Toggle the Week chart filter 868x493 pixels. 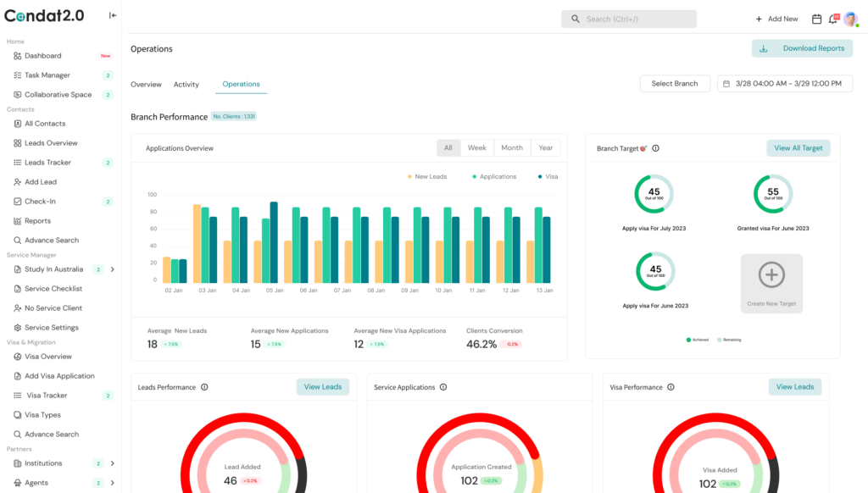(476, 147)
